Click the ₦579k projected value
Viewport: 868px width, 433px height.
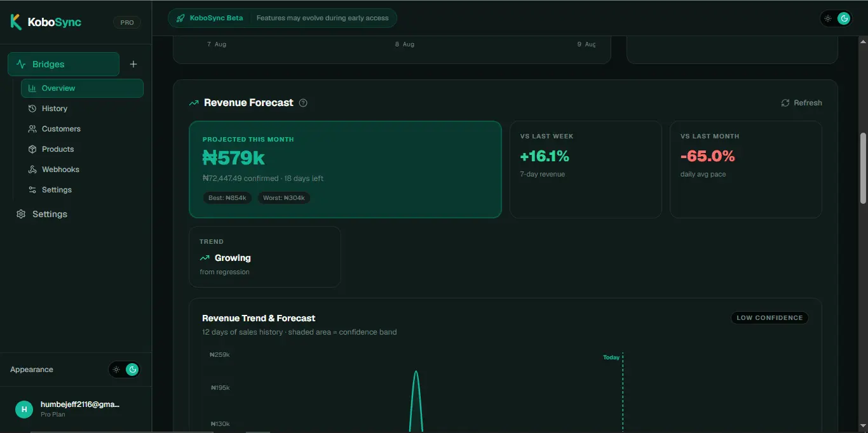[x=234, y=157]
